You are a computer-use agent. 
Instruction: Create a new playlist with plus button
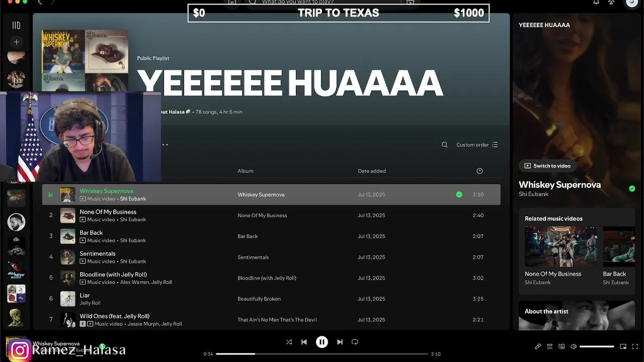pyautogui.click(x=16, y=42)
